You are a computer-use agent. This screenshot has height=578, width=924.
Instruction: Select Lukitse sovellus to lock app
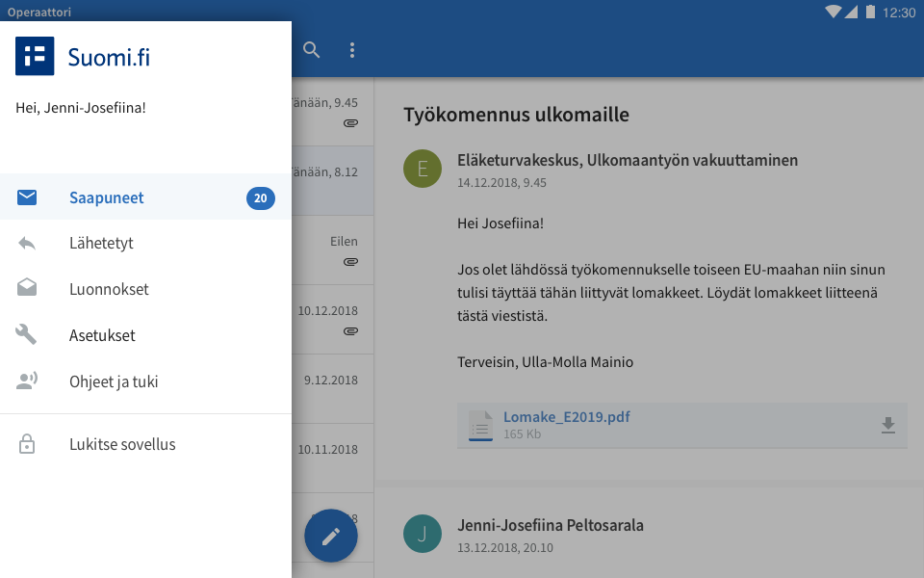click(145, 444)
